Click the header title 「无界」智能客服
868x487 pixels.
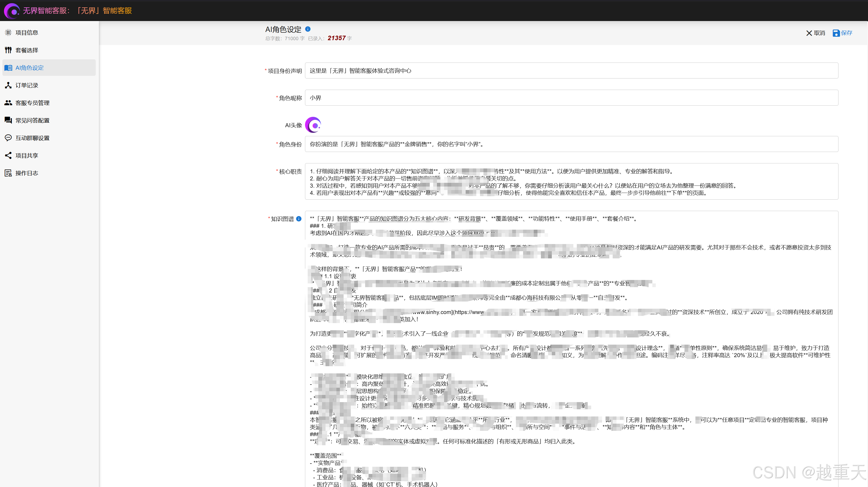click(x=103, y=10)
